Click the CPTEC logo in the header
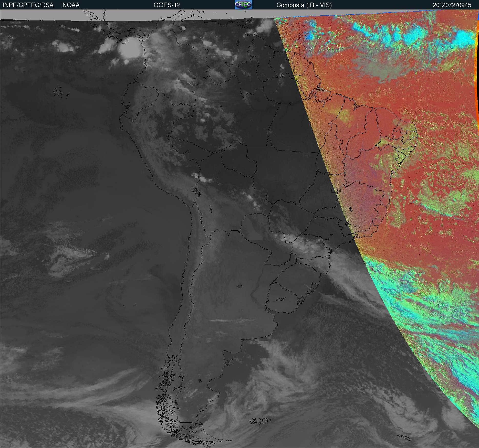The width and height of the screenshot is (479, 448). click(x=243, y=5)
